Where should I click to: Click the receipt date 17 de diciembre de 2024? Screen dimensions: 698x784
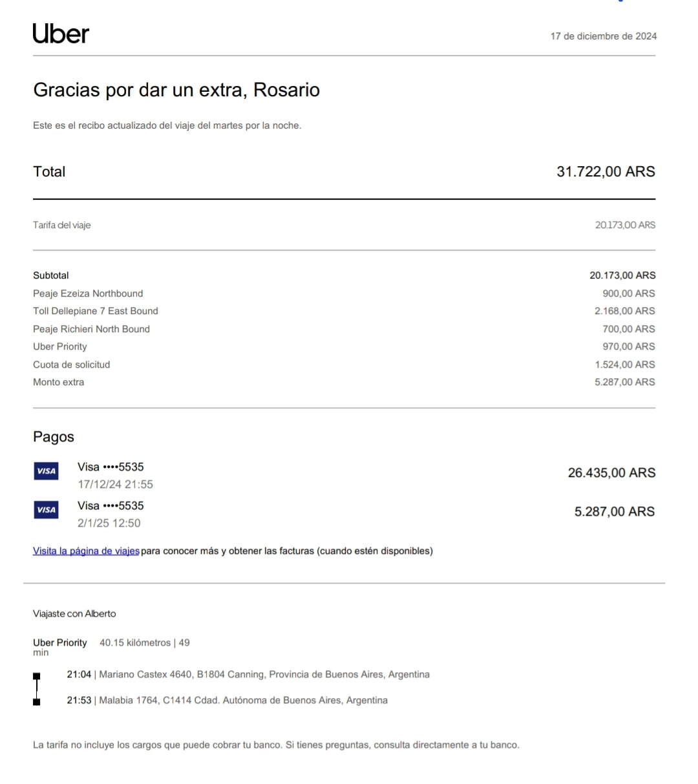coord(603,36)
